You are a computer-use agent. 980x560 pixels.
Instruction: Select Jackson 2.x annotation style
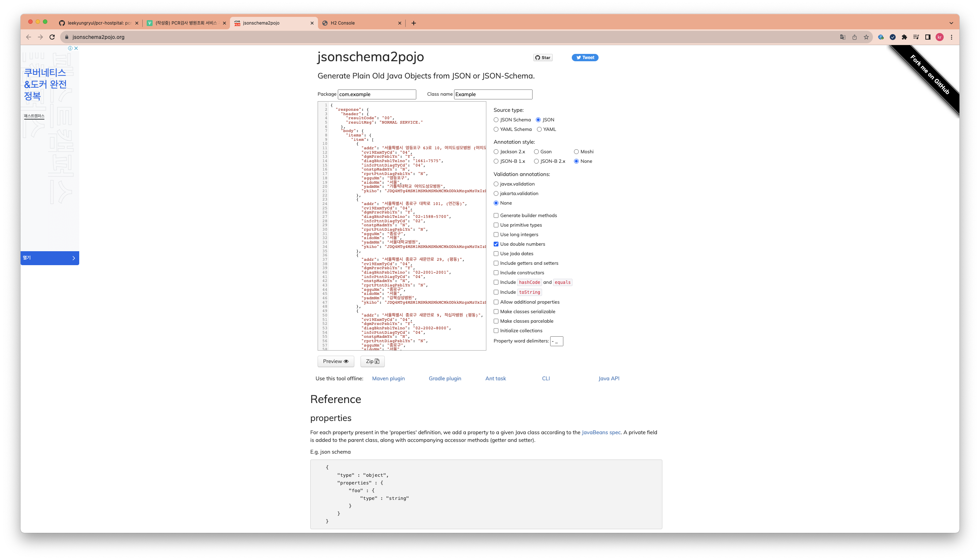click(x=496, y=152)
